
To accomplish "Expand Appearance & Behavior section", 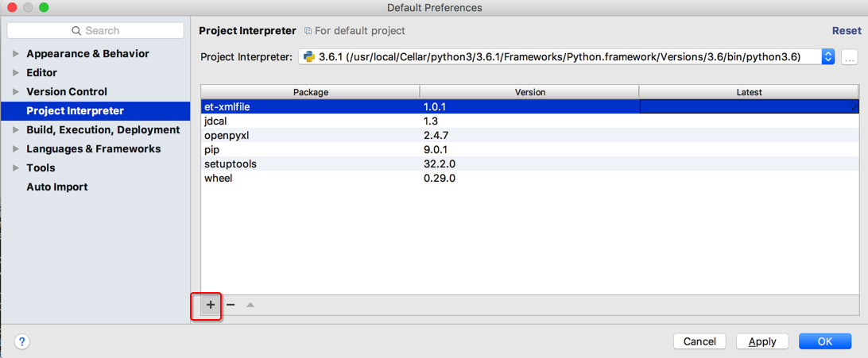I will [x=15, y=54].
